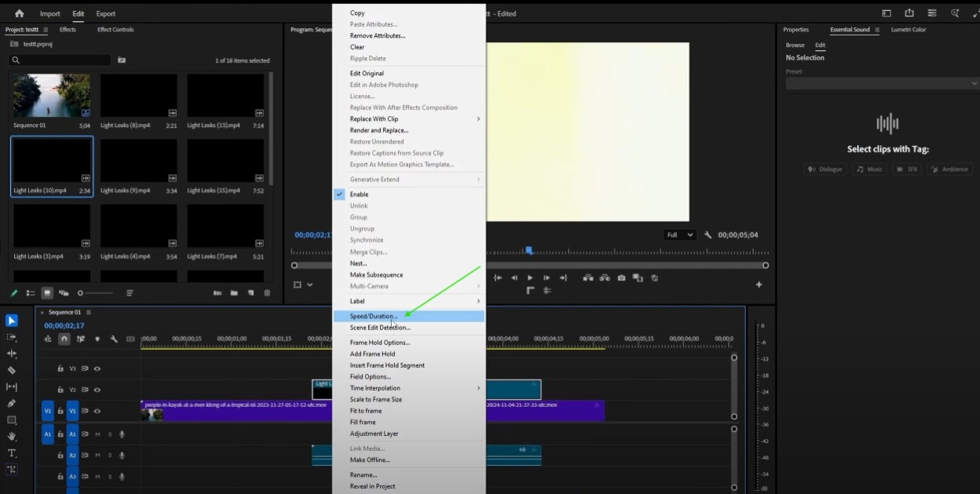Toggle linked selection in the timeline

tap(81, 339)
